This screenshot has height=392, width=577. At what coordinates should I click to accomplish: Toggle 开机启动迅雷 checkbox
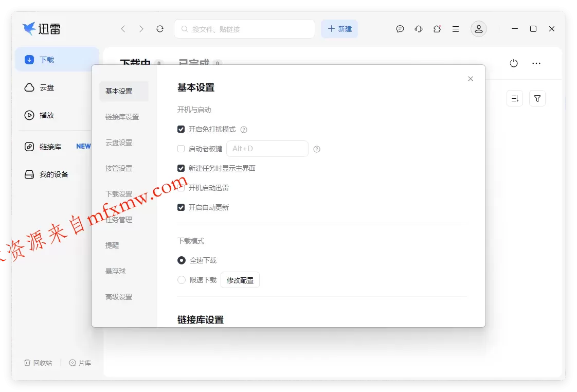181,188
